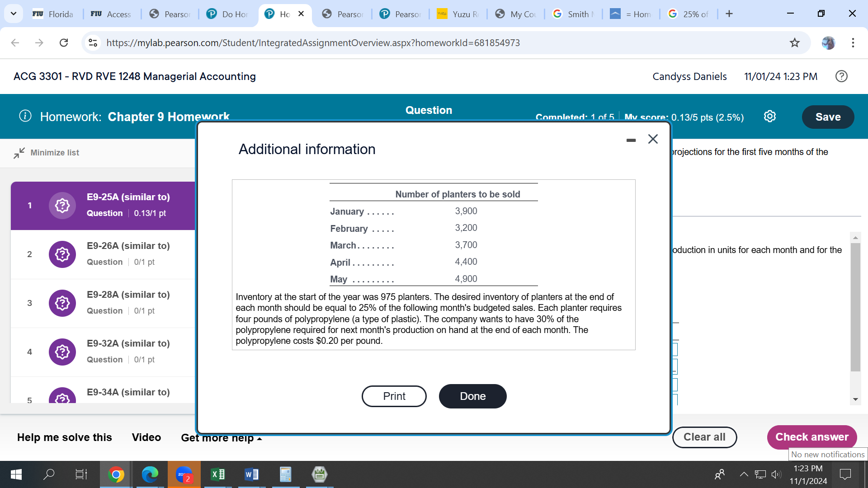Open the tab search dropdown arrow

[x=14, y=14]
